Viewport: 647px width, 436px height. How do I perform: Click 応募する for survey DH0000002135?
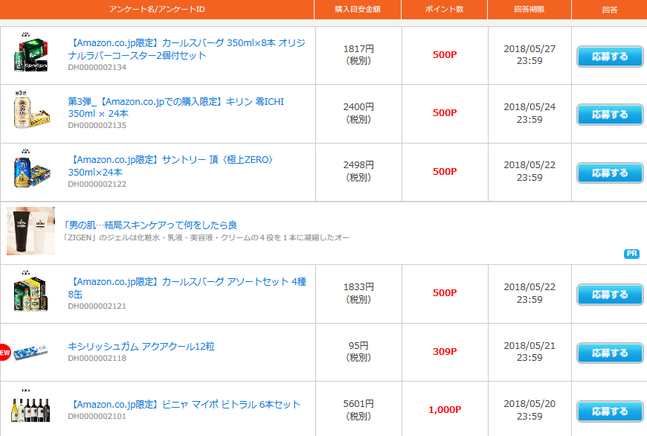[x=610, y=115]
